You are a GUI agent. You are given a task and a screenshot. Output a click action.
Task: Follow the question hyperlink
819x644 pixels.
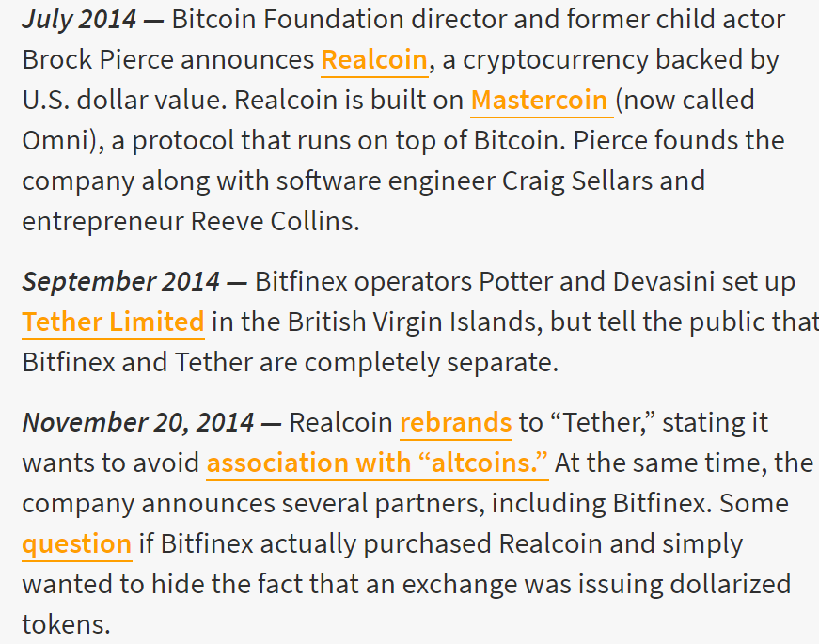point(77,544)
